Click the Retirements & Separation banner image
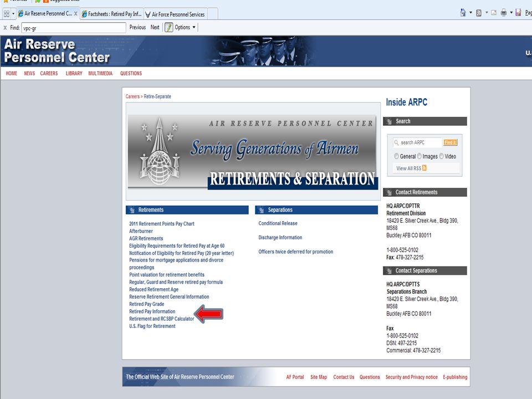 coord(253,151)
